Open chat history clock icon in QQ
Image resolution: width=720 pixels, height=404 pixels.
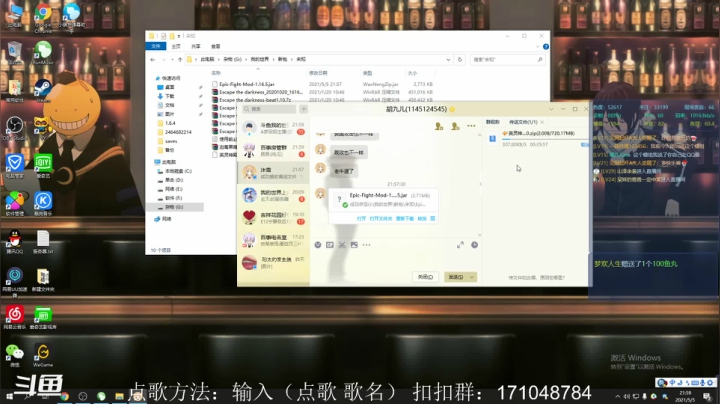tap(474, 245)
